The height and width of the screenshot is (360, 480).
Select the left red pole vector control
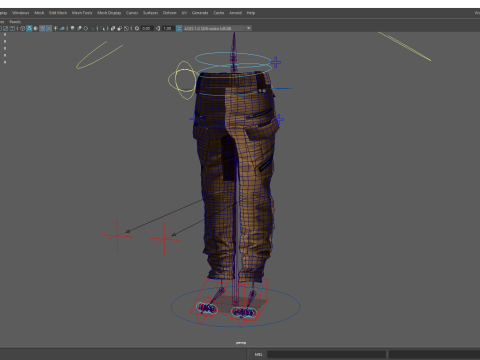[x=117, y=236]
